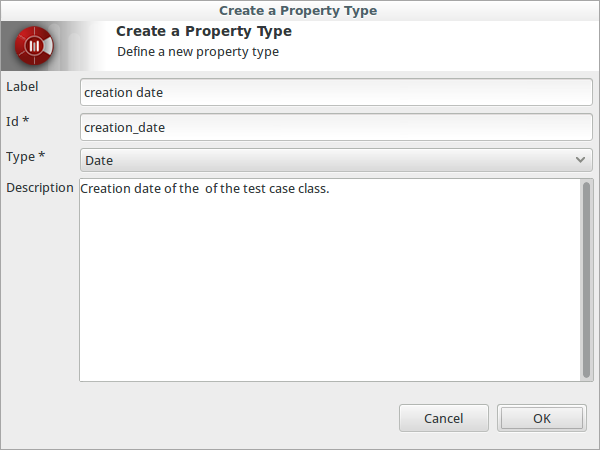Open the Type combo box showing Date
600x450 pixels.
335,160
